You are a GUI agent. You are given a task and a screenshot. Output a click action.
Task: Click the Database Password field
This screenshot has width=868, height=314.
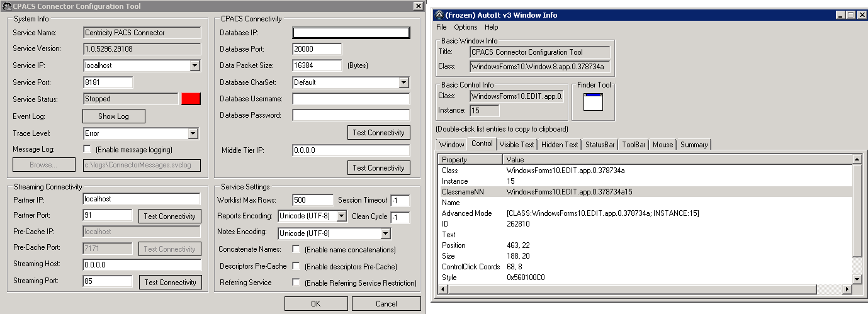click(351, 115)
